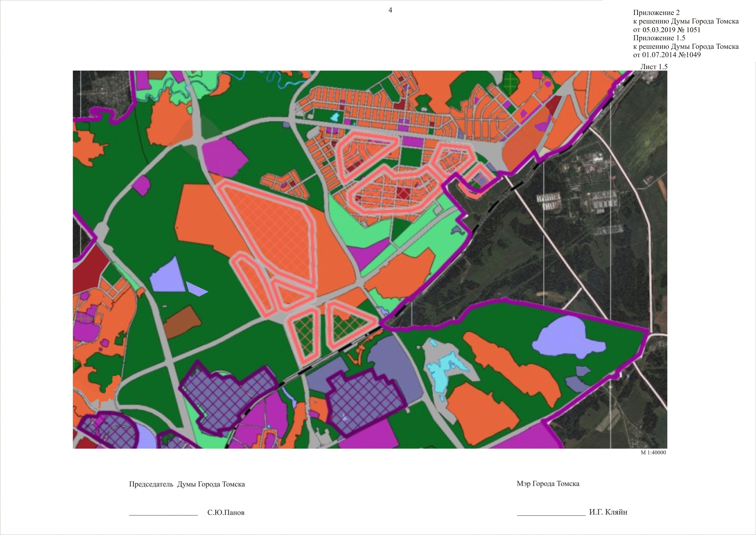
Task: Click 'Председатель Думы Города Томска' text
Action: pos(187,484)
